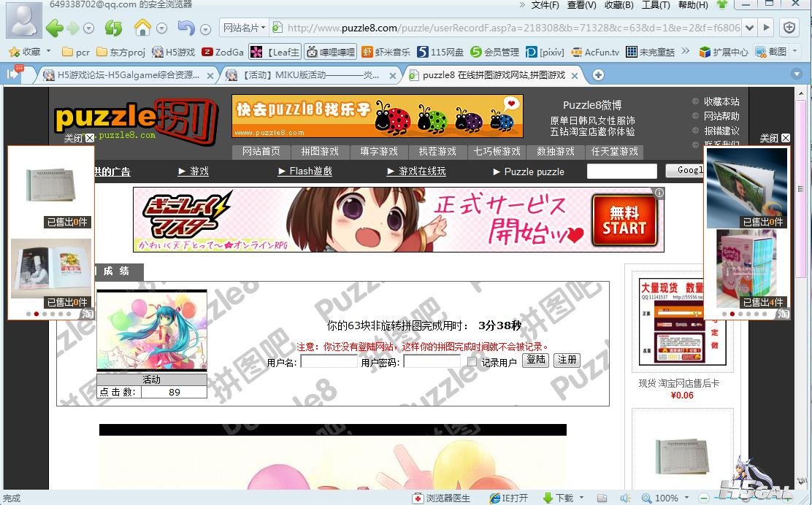Open the 查看(V) menu
812x505 pixels.
581,5
